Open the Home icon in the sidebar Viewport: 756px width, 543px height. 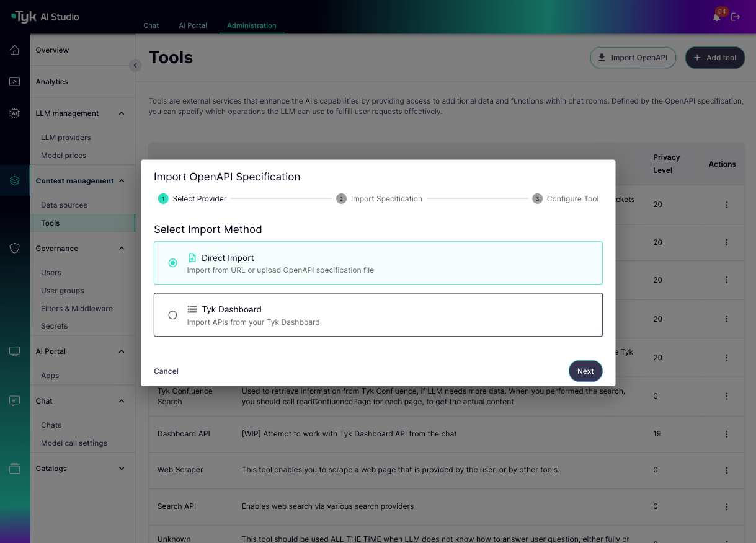(14, 50)
